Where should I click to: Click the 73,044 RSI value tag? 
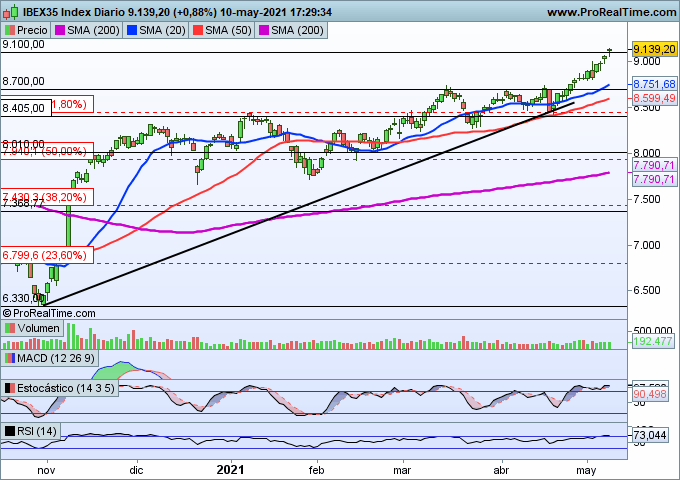[x=650, y=435]
